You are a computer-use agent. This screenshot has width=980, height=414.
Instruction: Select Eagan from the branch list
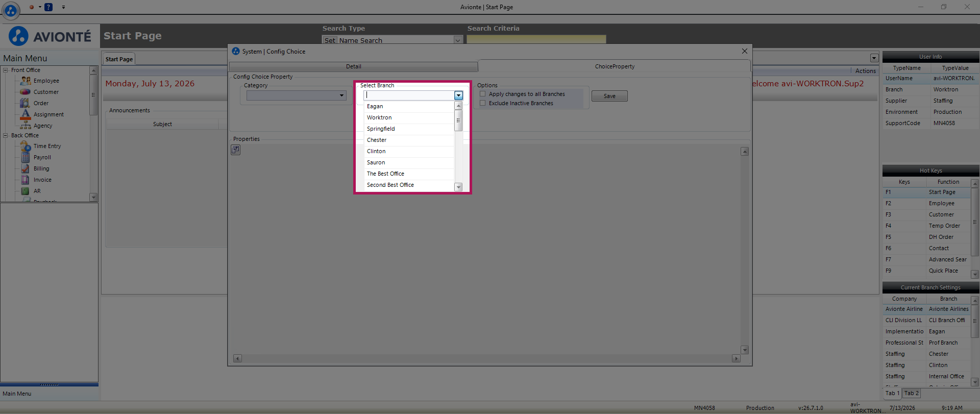[x=409, y=106]
